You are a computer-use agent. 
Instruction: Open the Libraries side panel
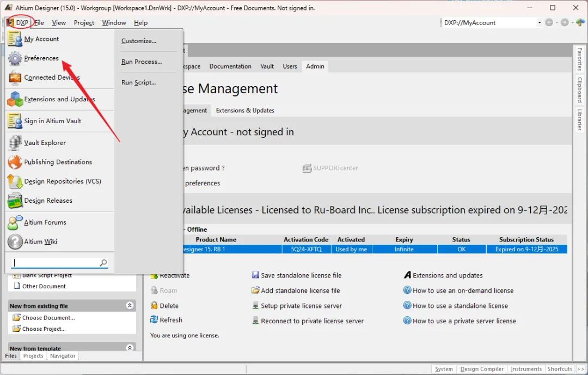(x=579, y=120)
